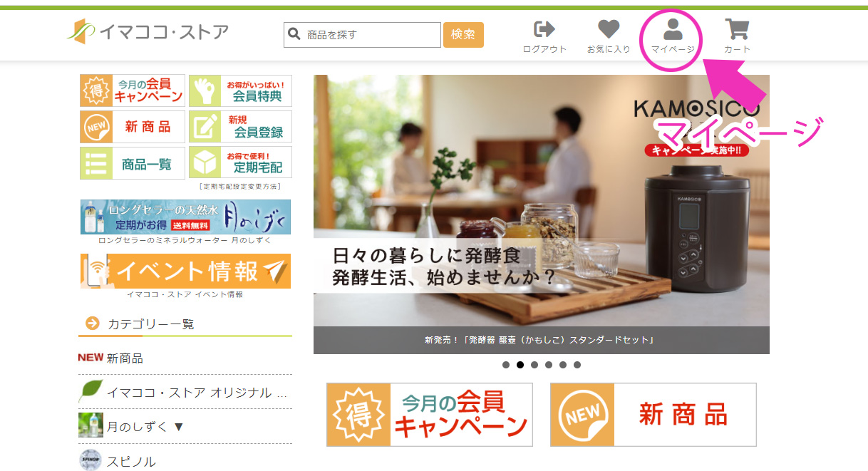This screenshot has width=868, height=471.
Task: Click the 商品を探す search field
Action: click(x=362, y=34)
